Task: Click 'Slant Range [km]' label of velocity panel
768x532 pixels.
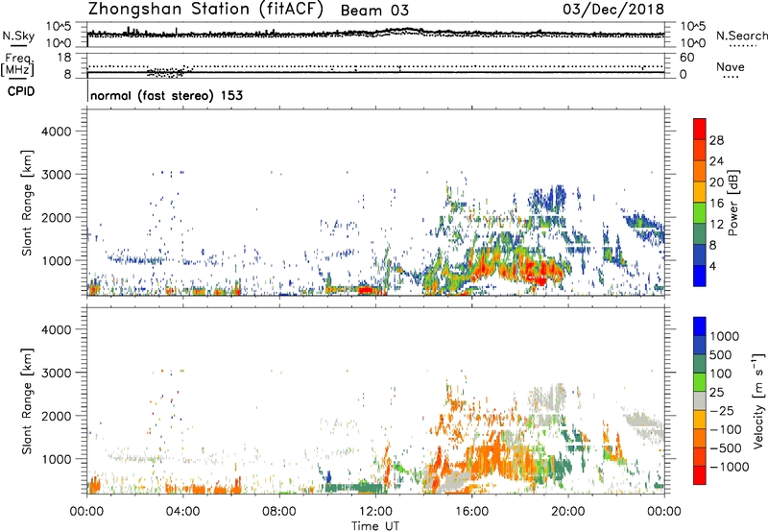Action: pyautogui.click(x=27, y=400)
